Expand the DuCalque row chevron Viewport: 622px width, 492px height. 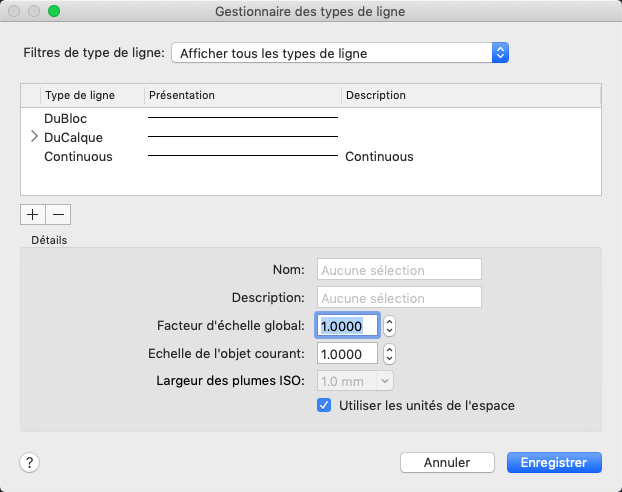click(34, 137)
